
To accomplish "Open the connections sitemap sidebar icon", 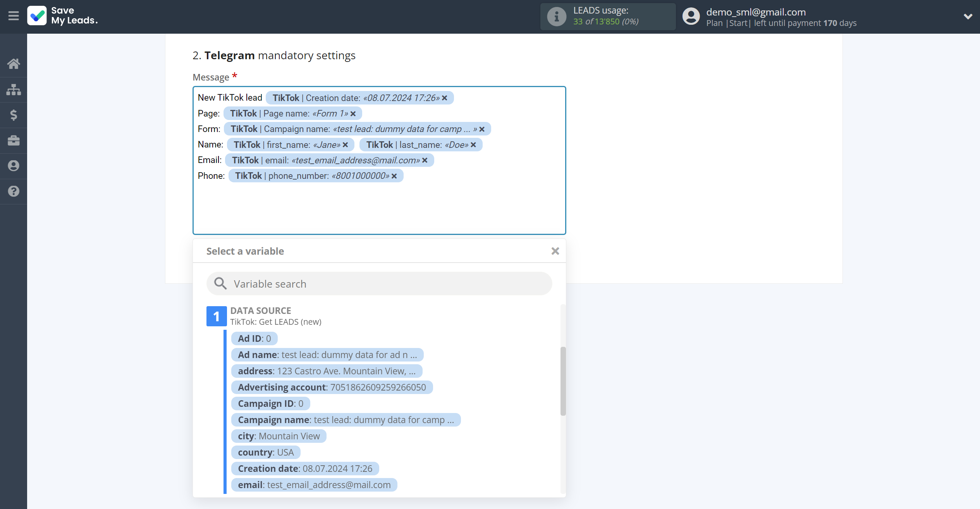I will pos(14,89).
